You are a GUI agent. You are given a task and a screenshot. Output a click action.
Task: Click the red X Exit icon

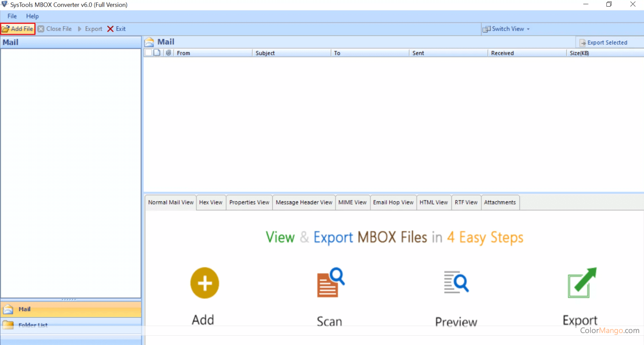pyautogui.click(x=110, y=29)
